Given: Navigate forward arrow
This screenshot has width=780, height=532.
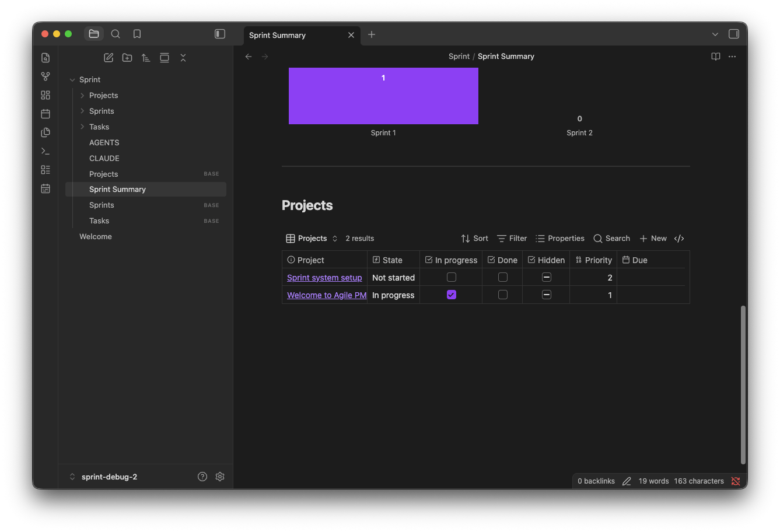Looking at the screenshot, I should pyautogui.click(x=265, y=57).
